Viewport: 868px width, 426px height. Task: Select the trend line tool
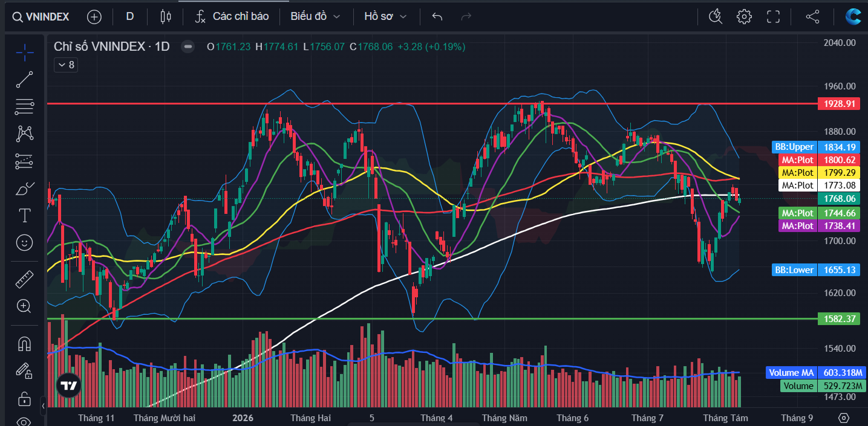(25, 79)
